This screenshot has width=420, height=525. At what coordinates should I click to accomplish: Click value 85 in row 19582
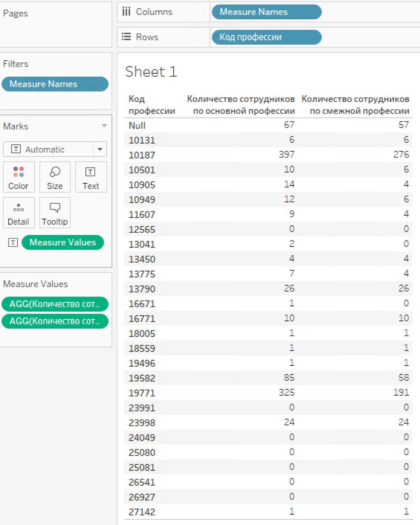coord(289,377)
